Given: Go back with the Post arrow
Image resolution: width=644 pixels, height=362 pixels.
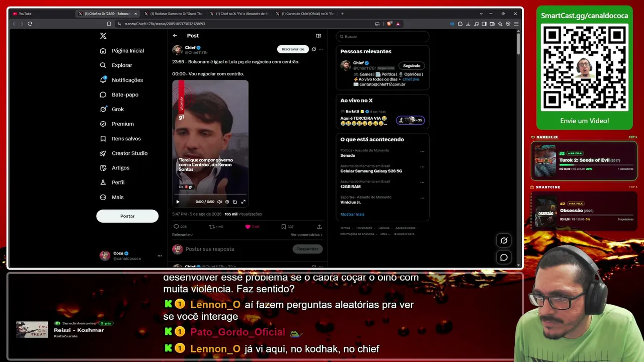Looking at the screenshot, I should (x=175, y=36).
